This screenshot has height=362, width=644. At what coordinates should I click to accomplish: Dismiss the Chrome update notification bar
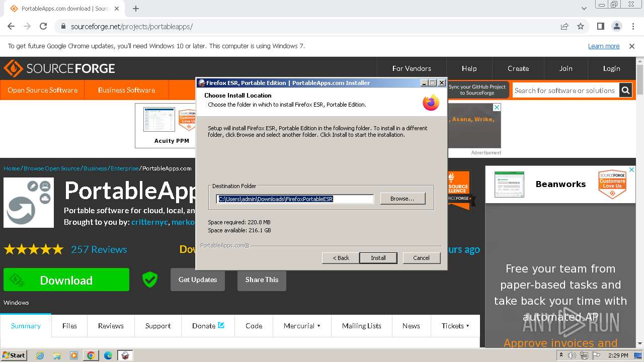pyautogui.click(x=632, y=46)
